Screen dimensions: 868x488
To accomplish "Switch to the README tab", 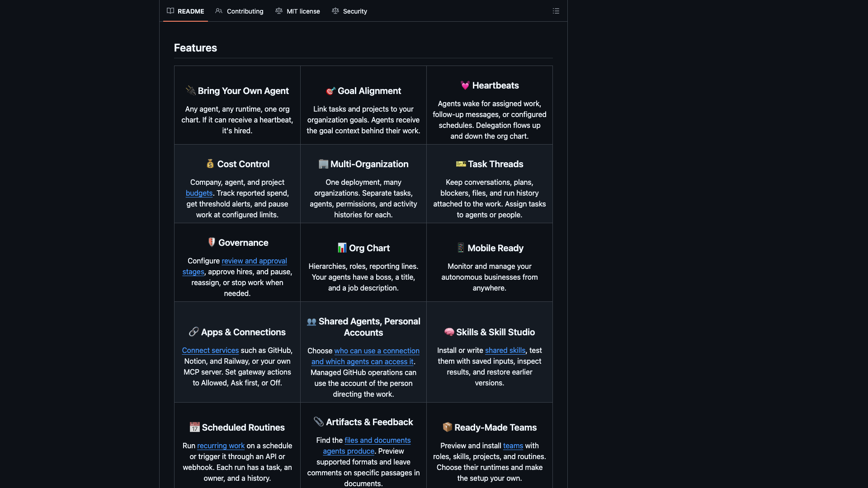I will (185, 11).
